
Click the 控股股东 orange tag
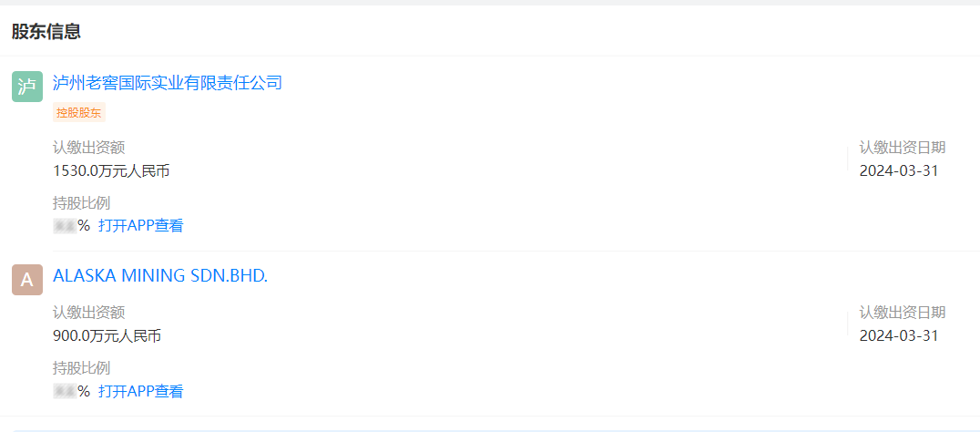(x=78, y=112)
